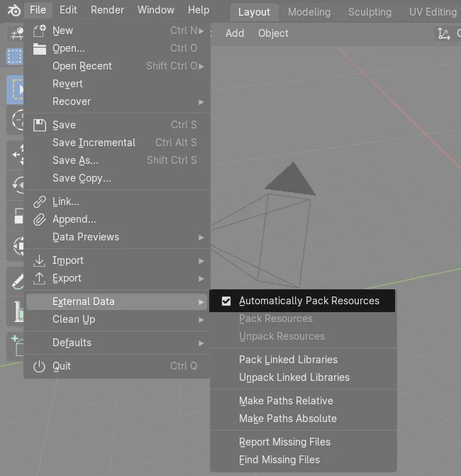
Task: Switch to the Modeling workspace tab
Action: pos(309,12)
